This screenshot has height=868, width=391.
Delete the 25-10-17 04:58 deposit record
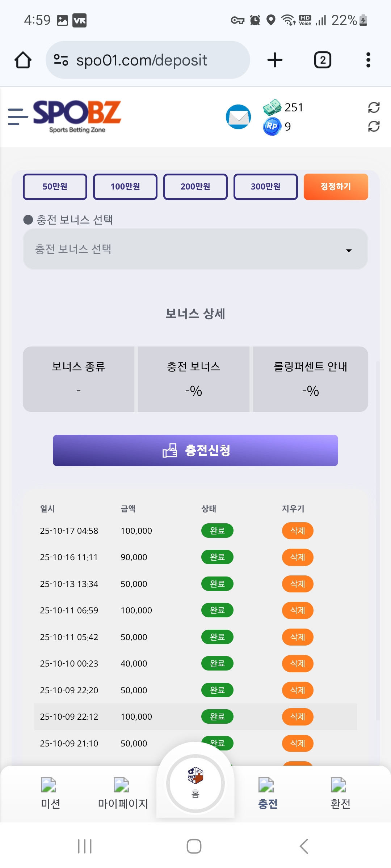(298, 531)
